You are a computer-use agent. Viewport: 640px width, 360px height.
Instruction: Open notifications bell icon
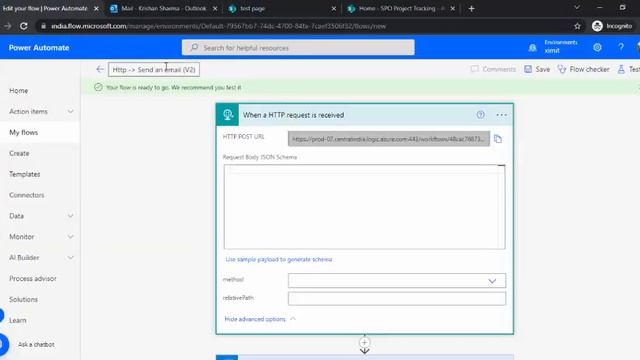(x=532, y=48)
